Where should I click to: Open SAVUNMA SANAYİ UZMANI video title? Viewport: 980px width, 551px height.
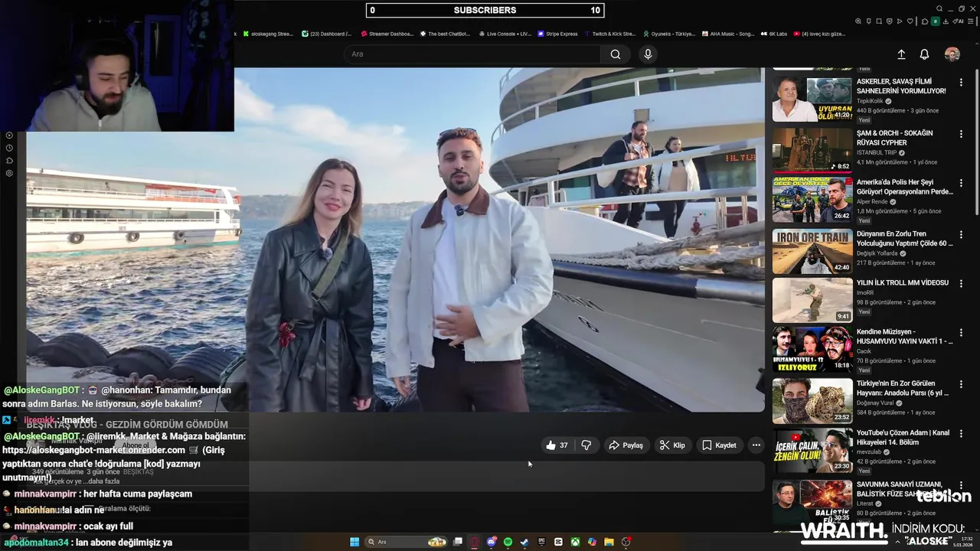(905, 489)
